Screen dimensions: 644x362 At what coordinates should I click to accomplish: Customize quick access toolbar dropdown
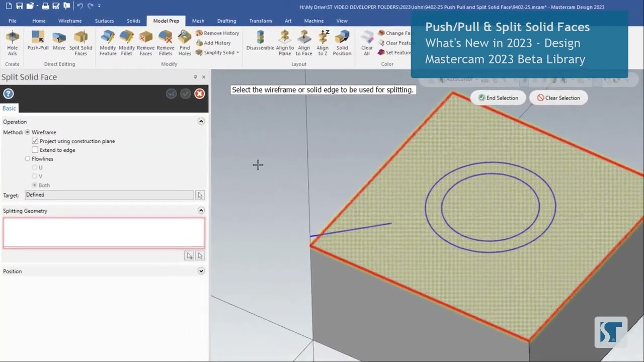pos(99,6)
